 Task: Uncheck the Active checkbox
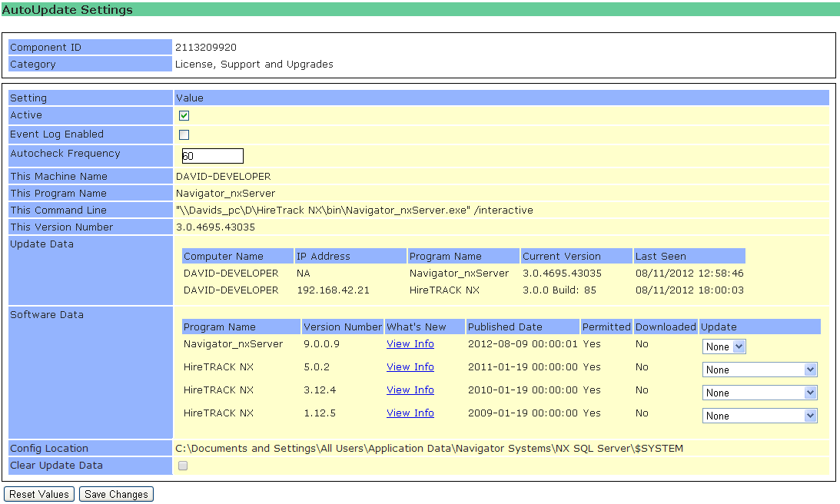point(184,116)
